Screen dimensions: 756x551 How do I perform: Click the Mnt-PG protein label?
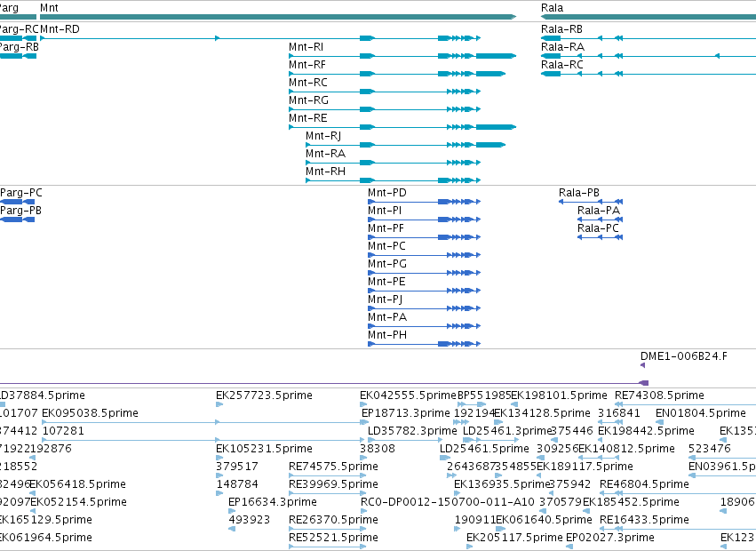tap(387, 264)
